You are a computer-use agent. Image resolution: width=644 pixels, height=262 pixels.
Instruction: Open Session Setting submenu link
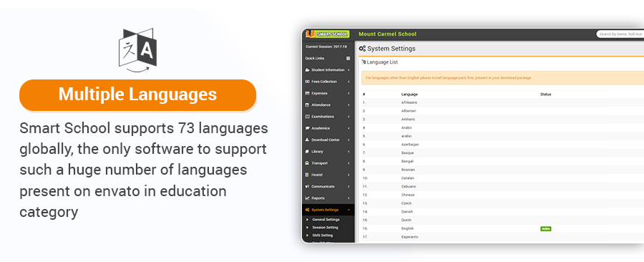point(326,228)
